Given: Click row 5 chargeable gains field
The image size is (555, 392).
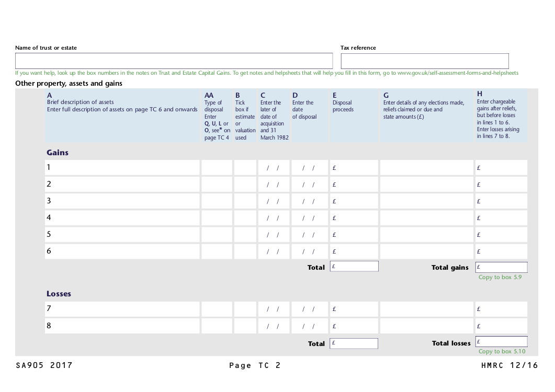Looking at the screenshot, I should 501,235.
